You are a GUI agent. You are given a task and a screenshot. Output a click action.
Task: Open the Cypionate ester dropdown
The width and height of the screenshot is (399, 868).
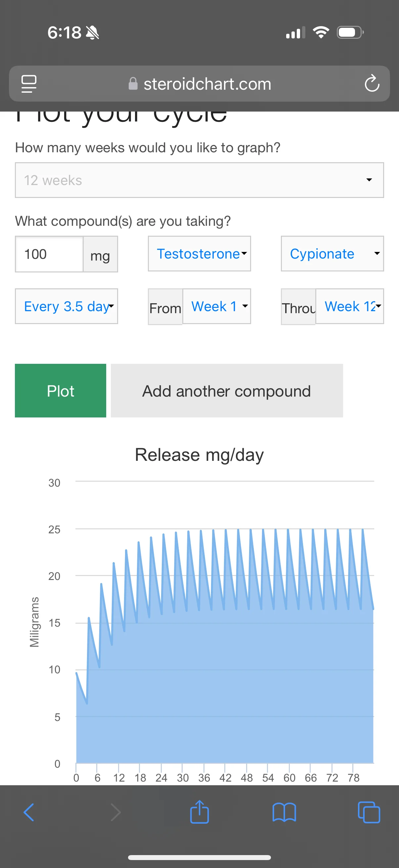(332, 254)
